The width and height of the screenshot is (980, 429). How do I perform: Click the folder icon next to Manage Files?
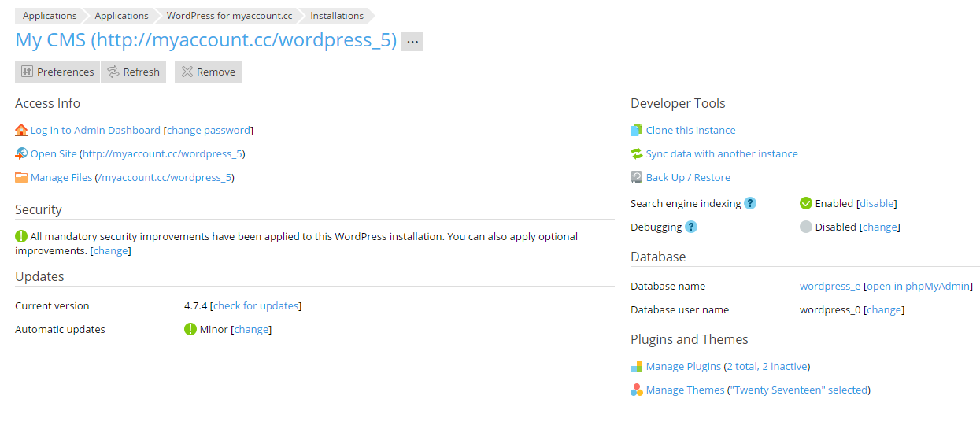click(21, 177)
